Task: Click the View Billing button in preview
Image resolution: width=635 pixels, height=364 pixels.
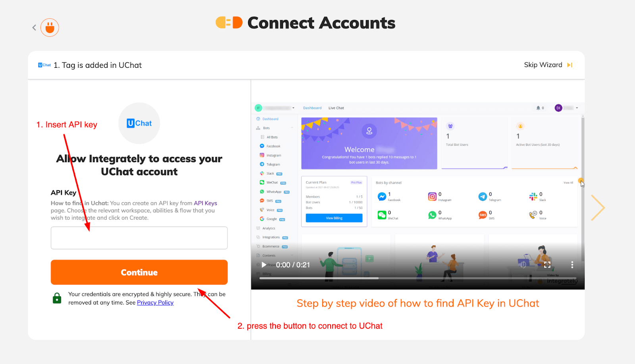Action: click(x=334, y=218)
